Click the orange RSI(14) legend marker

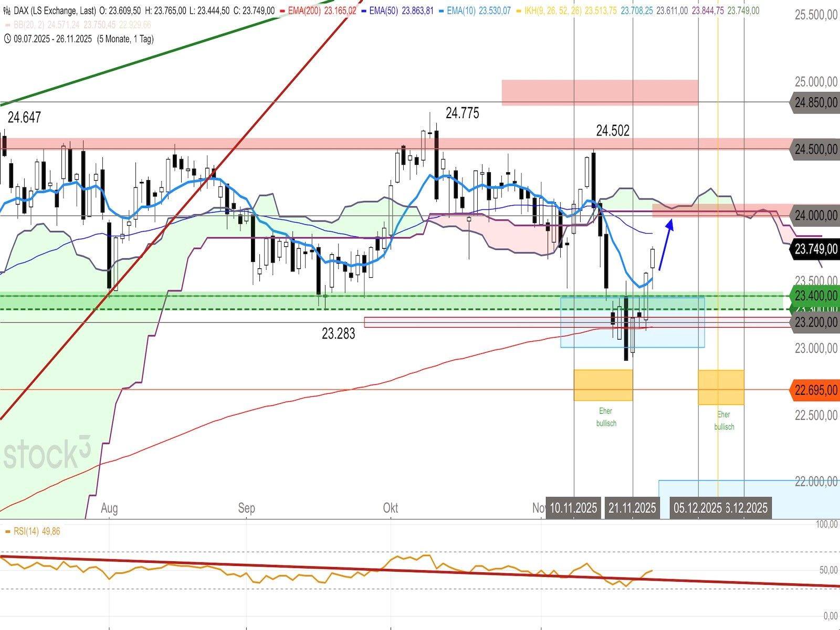pyautogui.click(x=7, y=531)
